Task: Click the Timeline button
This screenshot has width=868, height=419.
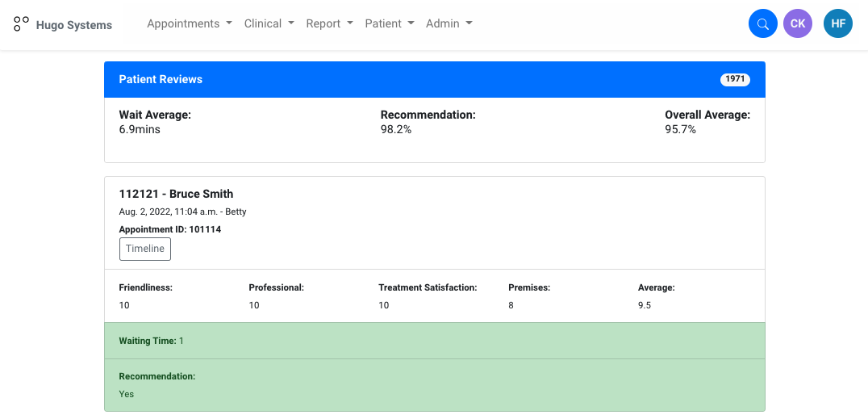Action: click(x=145, y=249)
